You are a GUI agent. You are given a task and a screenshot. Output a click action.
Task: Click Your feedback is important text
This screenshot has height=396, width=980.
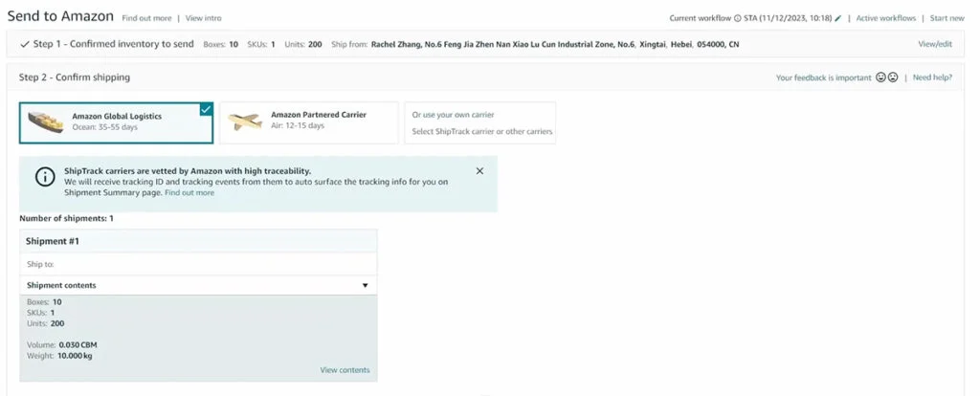[x=823, y=77]
